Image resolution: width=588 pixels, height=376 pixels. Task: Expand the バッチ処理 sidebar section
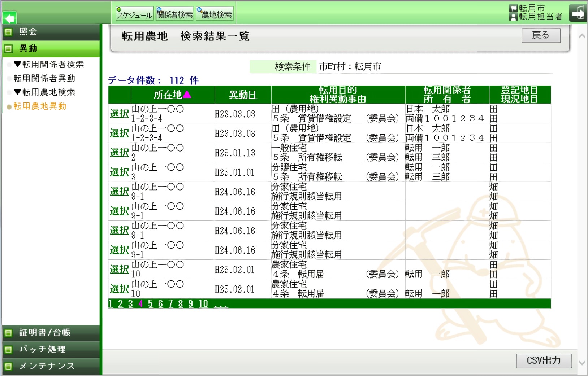point(51,349)
